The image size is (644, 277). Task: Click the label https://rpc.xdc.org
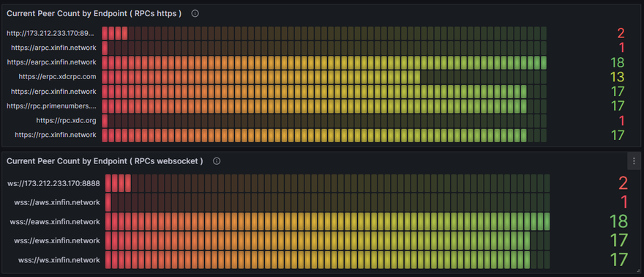point(66,120)
